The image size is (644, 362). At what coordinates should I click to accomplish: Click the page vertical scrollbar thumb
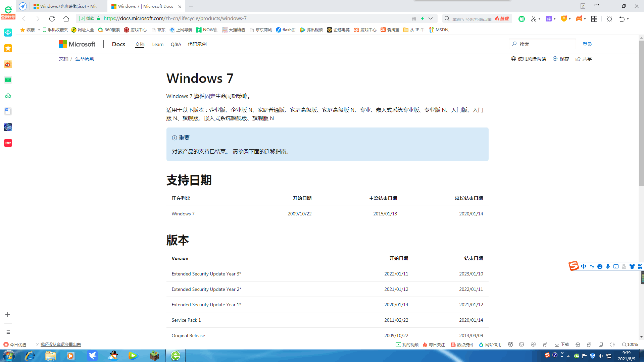pos(641,113)
